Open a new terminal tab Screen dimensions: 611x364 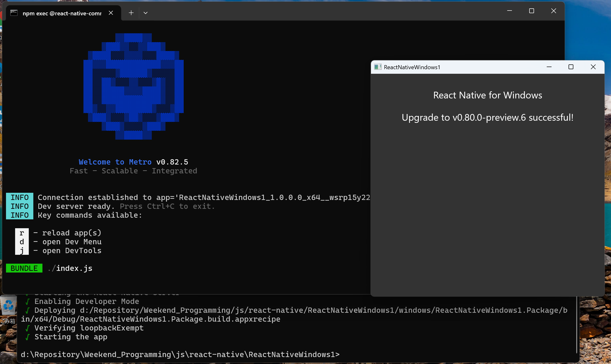click(x=131, y=13)
